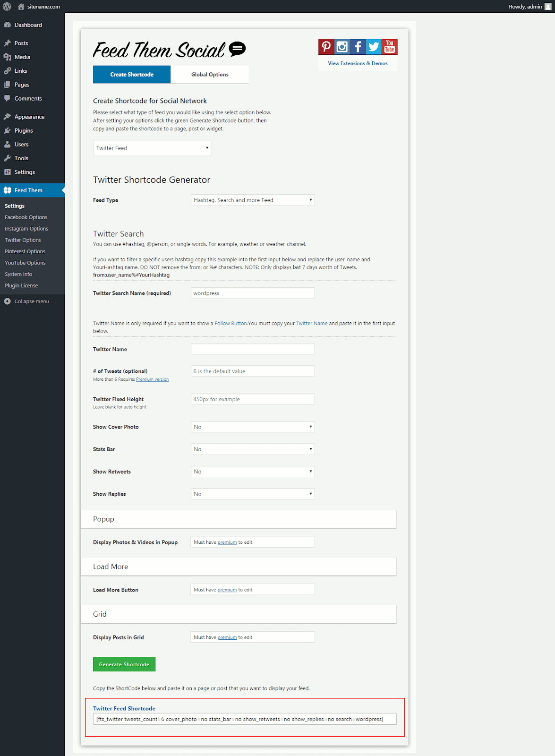Click the Facebook icon in header
Screen dimensions: 555x756
[358, 47]
